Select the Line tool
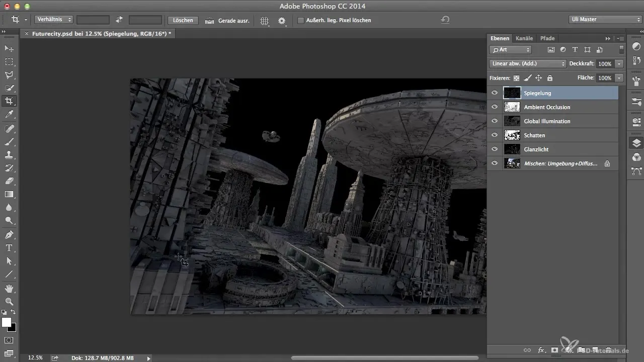The height and width of the screenshot is (362, 644). (x=9, y=274)
